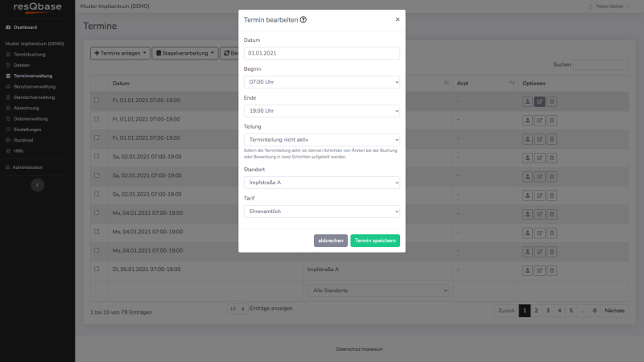Click the Datum field showing 01.01.2021
Screen dimensions: 644x362
(x=321, y=53)
